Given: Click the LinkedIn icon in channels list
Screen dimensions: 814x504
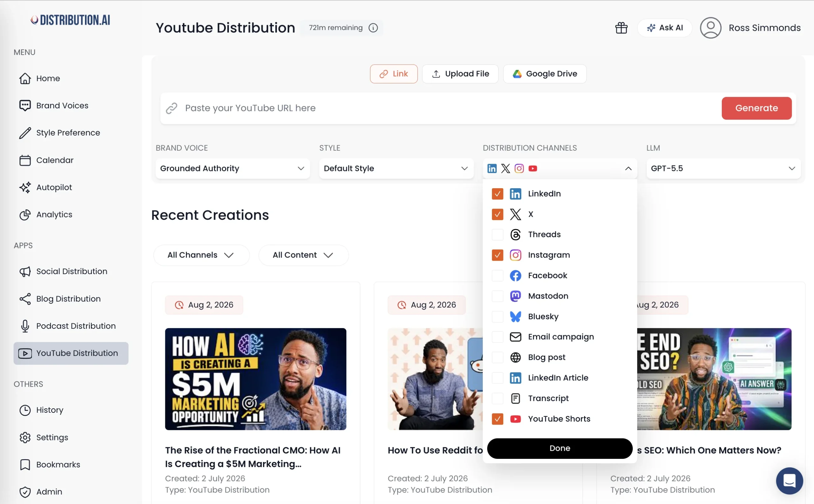Looking at the screenshot, I should point(515,194).
